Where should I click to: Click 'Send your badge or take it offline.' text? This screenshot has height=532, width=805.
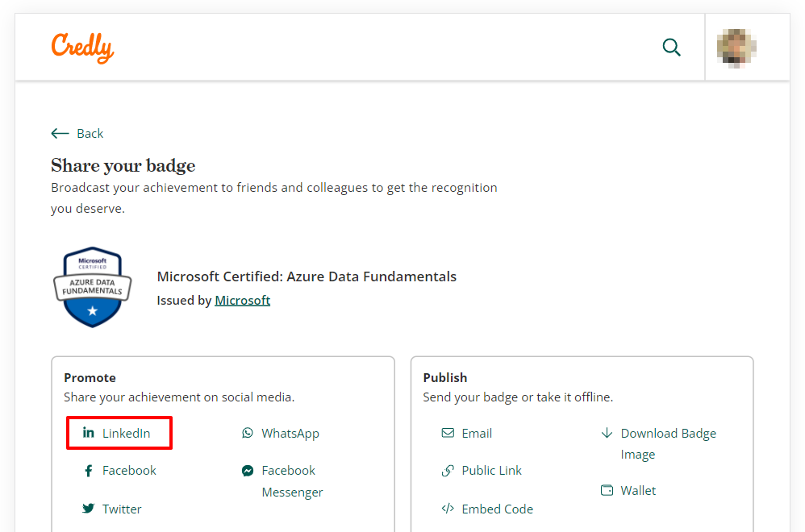point(518,397)
